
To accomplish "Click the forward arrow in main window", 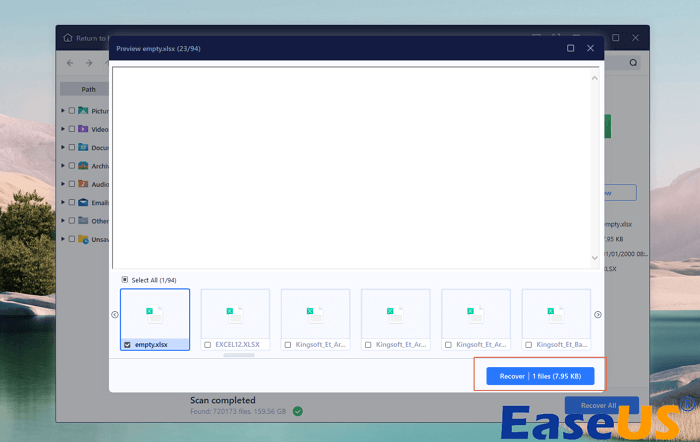I will pyautogui.click(x=89, y=63).
